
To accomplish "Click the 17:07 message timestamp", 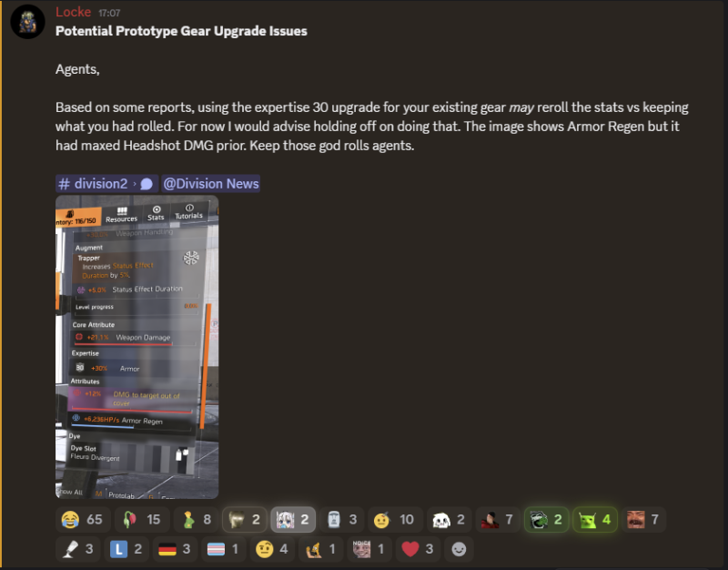I will click(x=109, y=13).
